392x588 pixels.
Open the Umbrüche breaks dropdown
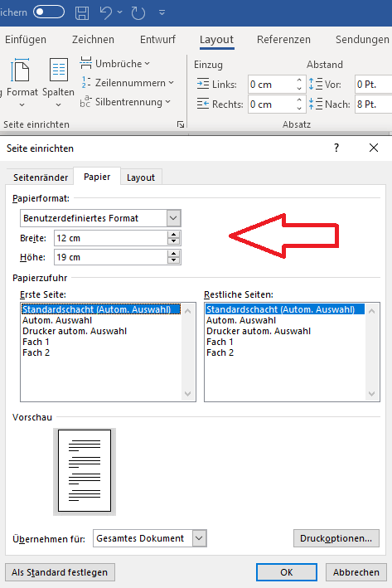115,63
